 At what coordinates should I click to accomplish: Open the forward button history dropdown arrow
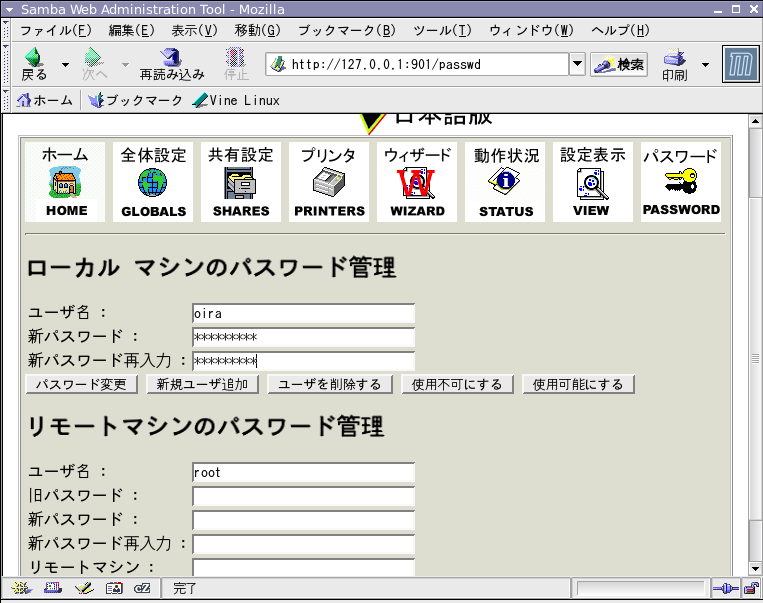pyautogui.click(x=125, y=64)
